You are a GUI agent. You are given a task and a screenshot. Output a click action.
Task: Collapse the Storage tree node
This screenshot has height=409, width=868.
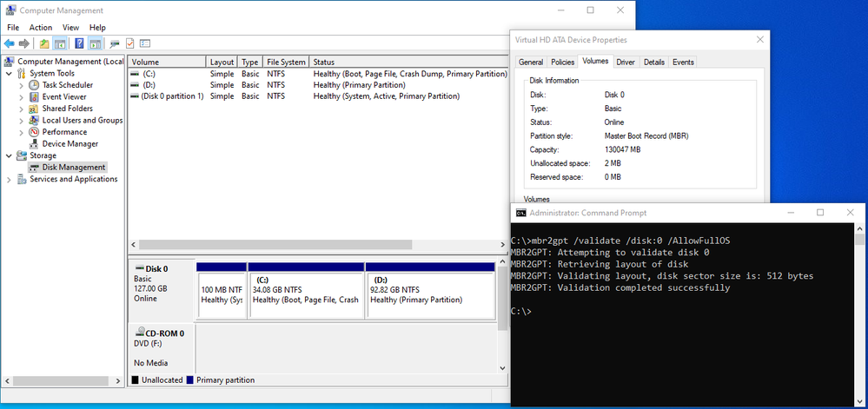[10, 155]
